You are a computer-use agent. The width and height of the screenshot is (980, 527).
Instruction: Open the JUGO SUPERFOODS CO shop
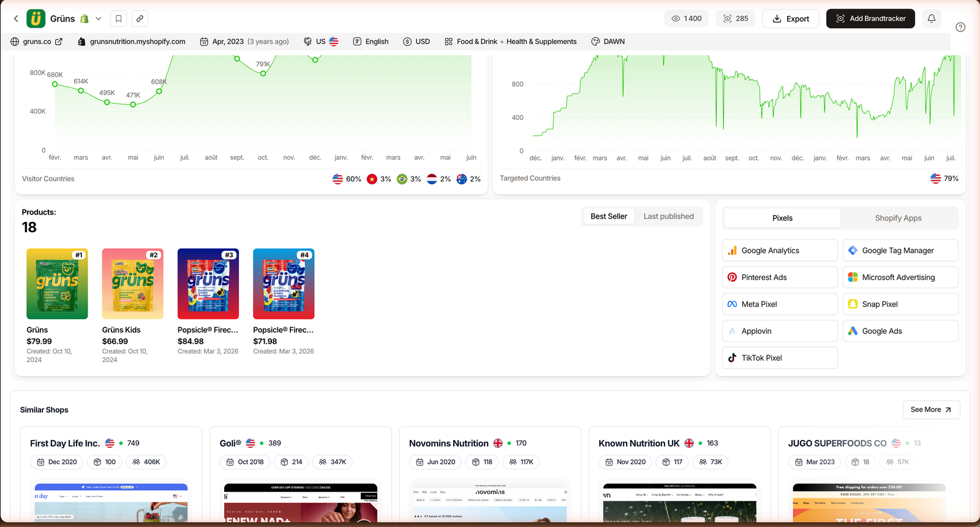coord(837,443)
